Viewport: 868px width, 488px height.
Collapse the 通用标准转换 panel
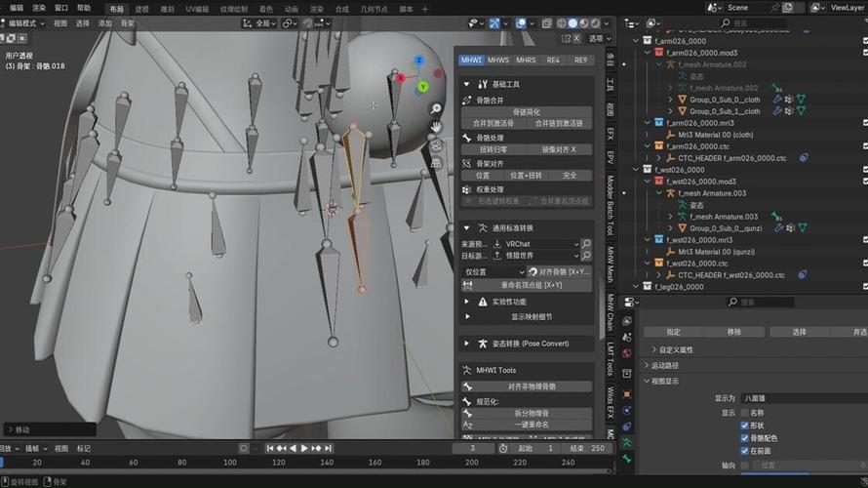pos(466,227)
